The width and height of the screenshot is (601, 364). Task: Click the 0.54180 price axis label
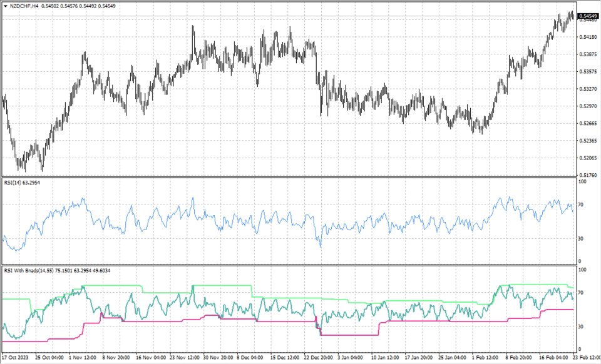pos(588,37)
